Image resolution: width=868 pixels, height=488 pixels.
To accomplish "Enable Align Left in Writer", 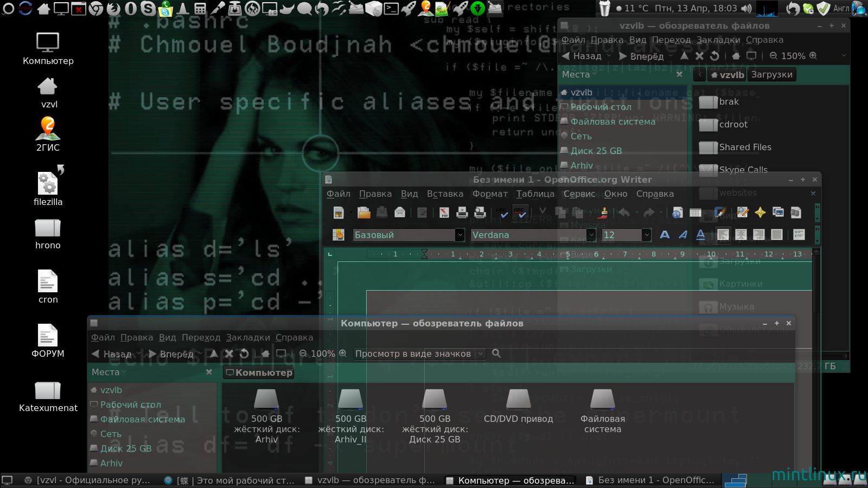I will pos(723,235).
